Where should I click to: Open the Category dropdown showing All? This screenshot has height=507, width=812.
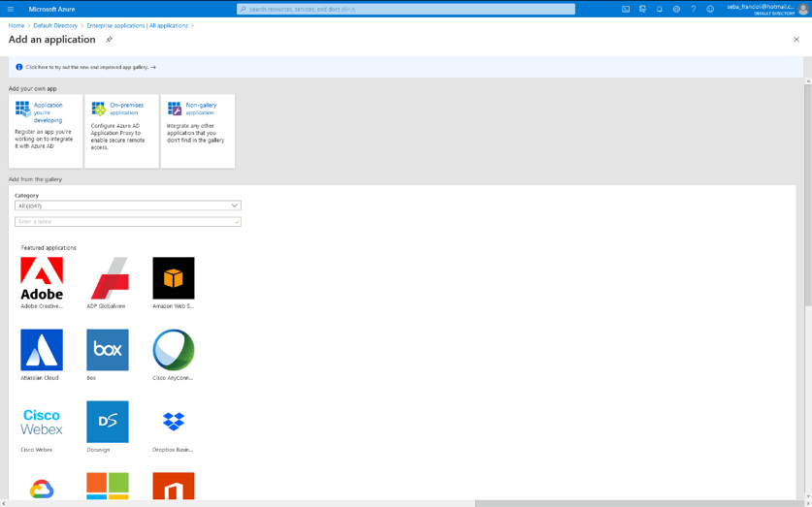128,206
